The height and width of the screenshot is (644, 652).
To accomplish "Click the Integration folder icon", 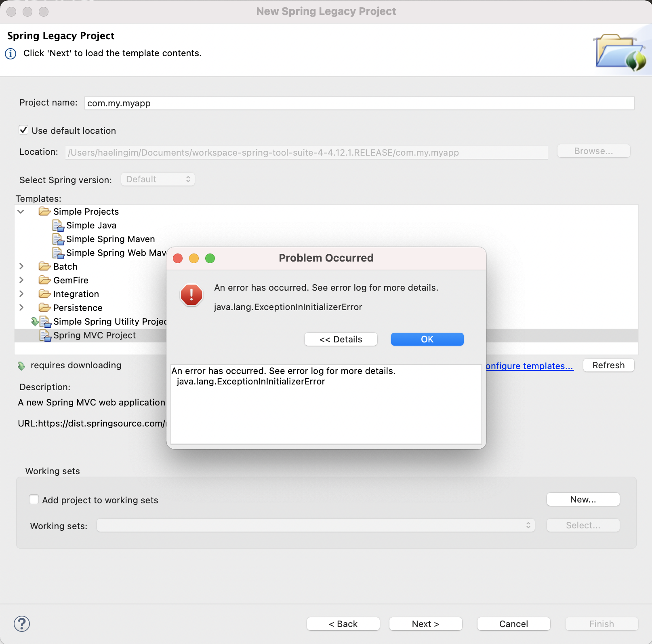I will (x=44, y=294).
